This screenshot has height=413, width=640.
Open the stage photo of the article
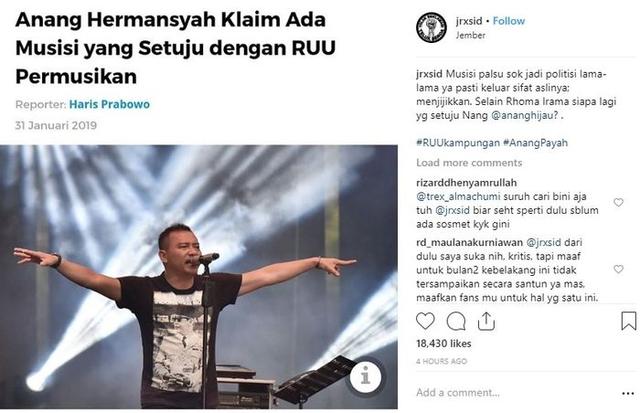199,277
